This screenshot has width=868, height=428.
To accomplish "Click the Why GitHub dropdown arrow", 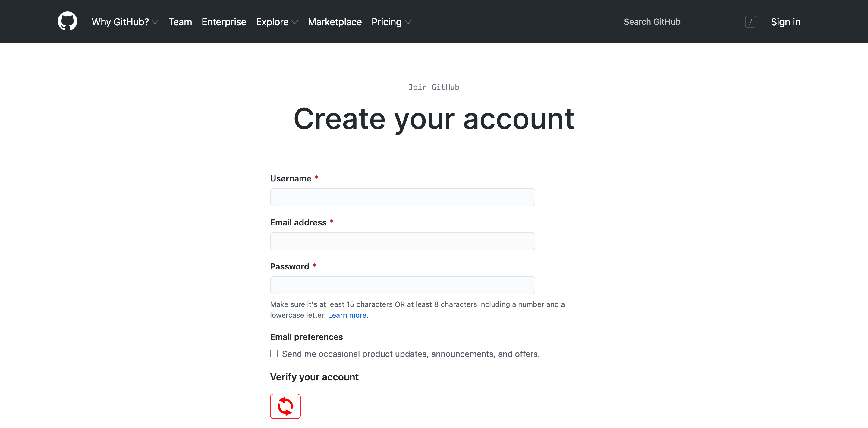I will pos(156,23).
